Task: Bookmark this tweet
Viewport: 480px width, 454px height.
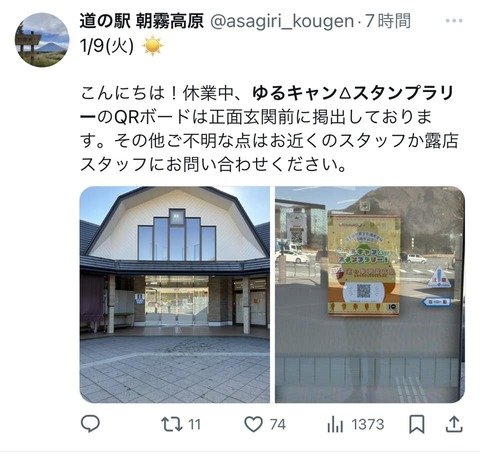Action: click(x=417, y=424)
